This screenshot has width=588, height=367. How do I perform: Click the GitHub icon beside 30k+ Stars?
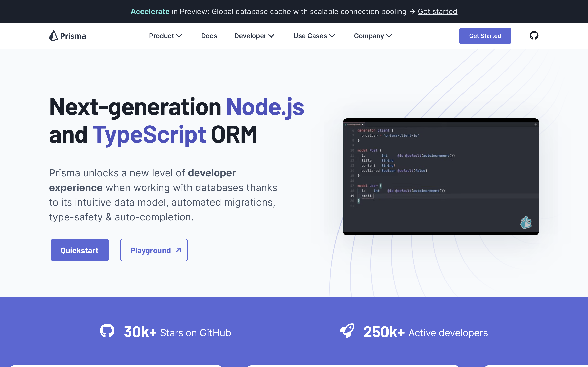[x=107, y=331]
